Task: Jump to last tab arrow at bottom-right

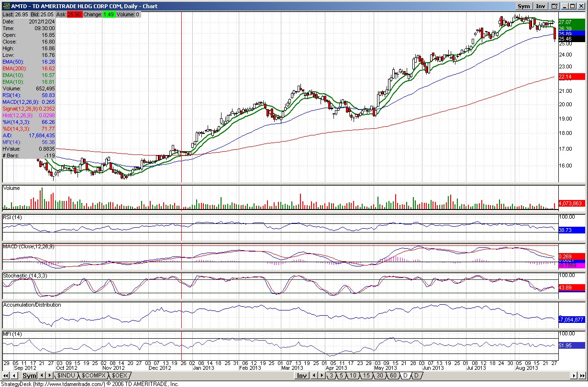Action: tap(582, 376)
